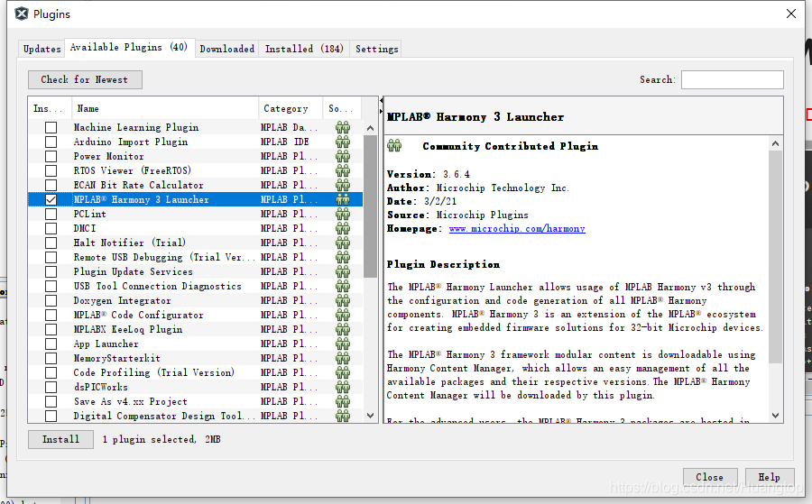
Task: Tick the Doxygen Integrator checkbox
Action: click(51, 300)
